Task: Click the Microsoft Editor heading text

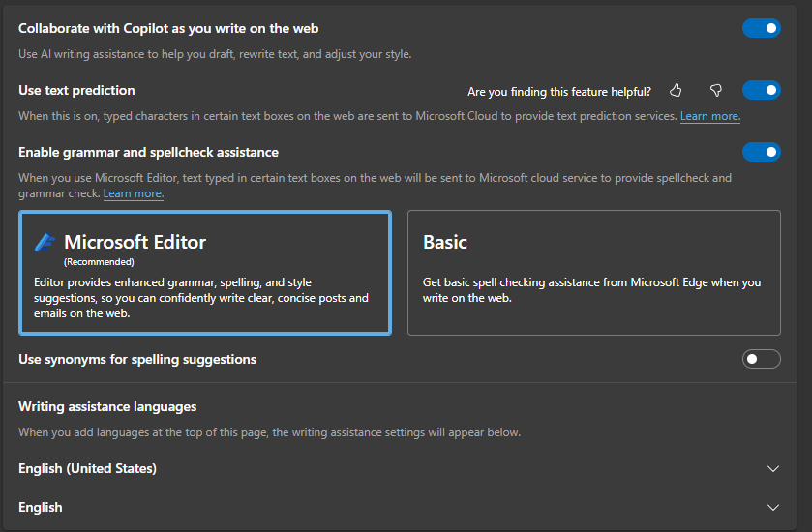Action: 135,242
